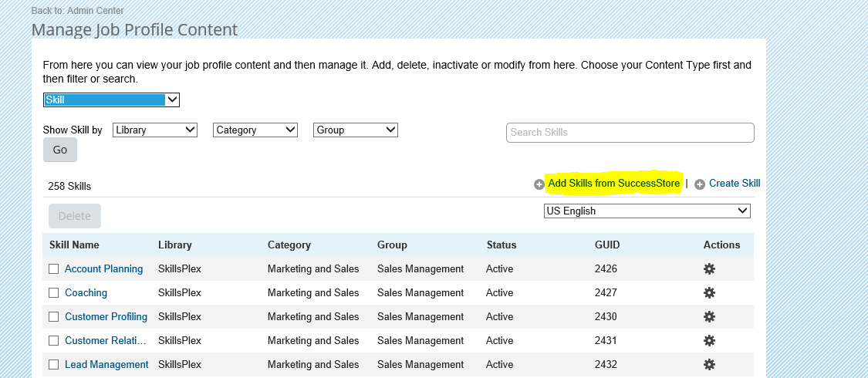Click the Go button
The width and height of the screenshot is (868, 378).
click(x=59, y=150)
